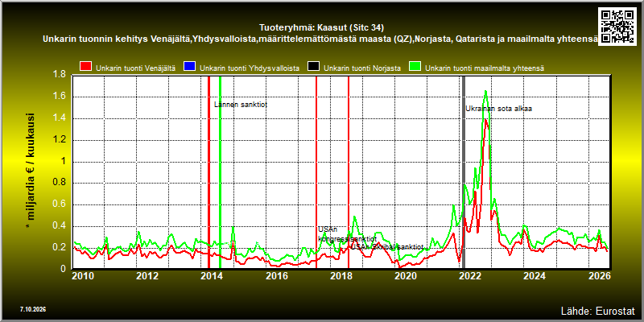The image size is (644, 322).
Task: Click x-axis year label 2010
Action: click(x=83, y=275)
